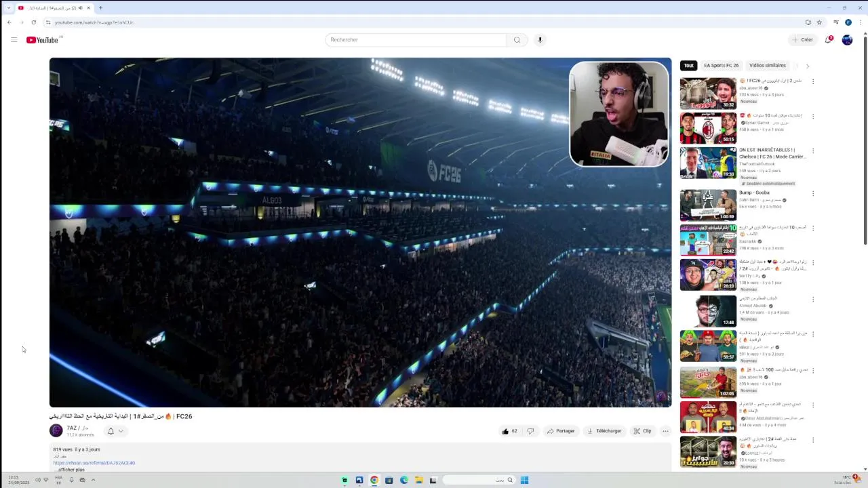Viewport: 868px width, 488px height.
Task: Select the EA Sports FC 26 chip
Action: tap(721, 66)
